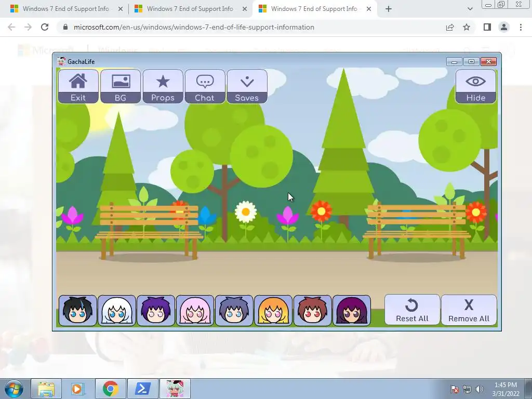Select the black-haired character with blue streak
532x399 pixels.
(78, 311)
